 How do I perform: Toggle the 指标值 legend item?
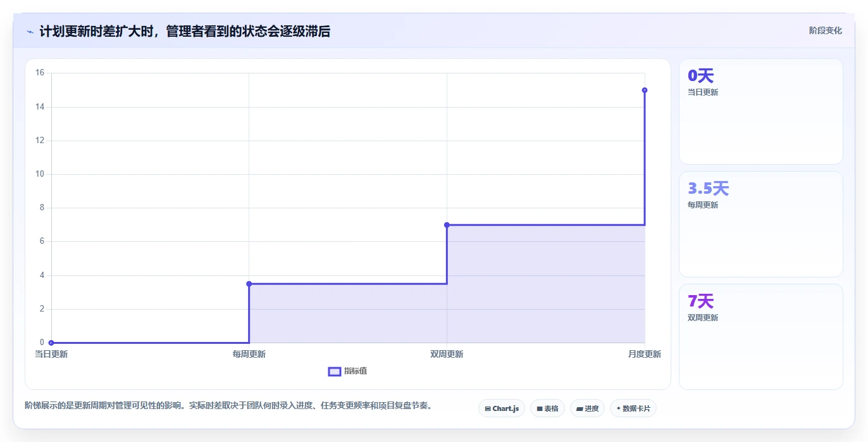tap(347, 371)
